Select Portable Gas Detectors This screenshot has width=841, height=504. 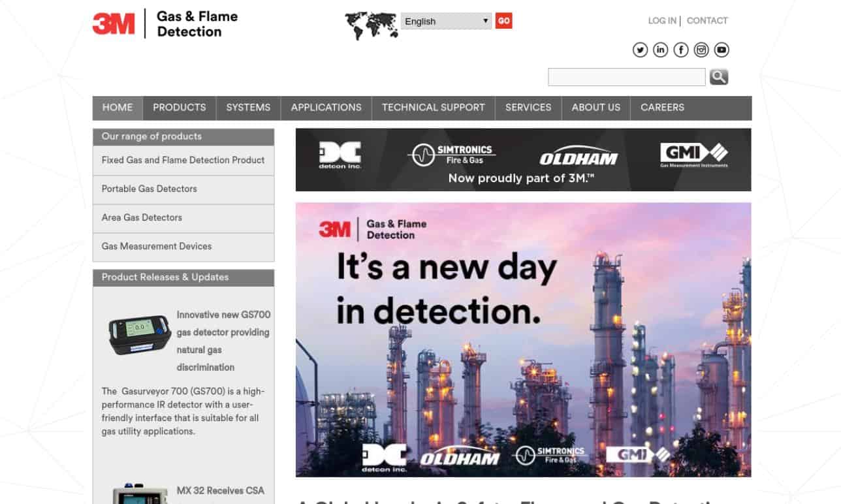pos(183,189)
